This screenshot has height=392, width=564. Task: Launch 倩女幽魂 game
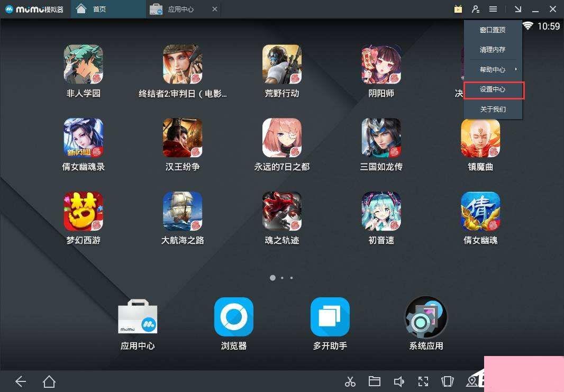click(x=480, y=211)
